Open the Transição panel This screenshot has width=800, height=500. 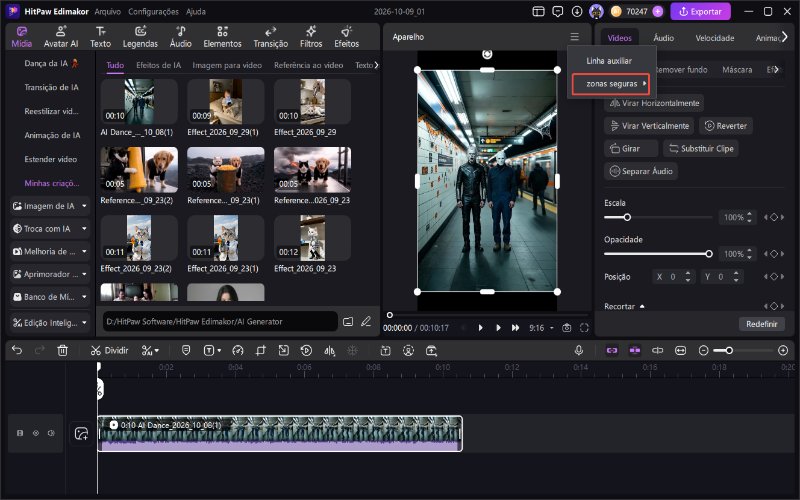(270, 37)
